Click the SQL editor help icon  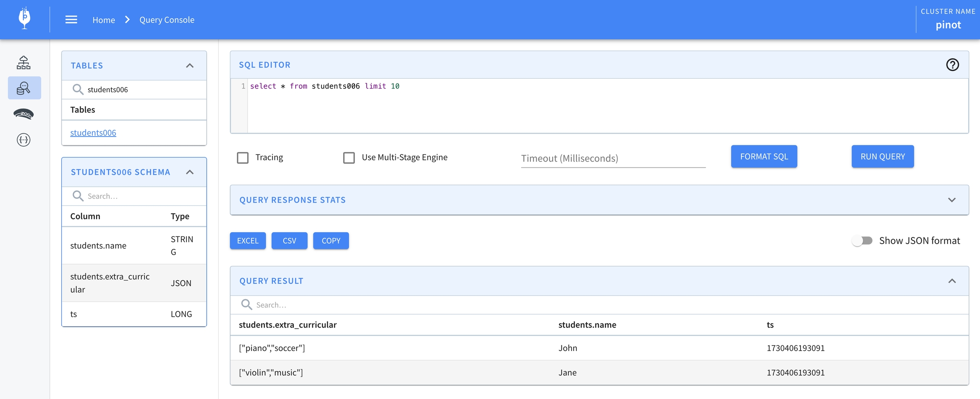952,65
